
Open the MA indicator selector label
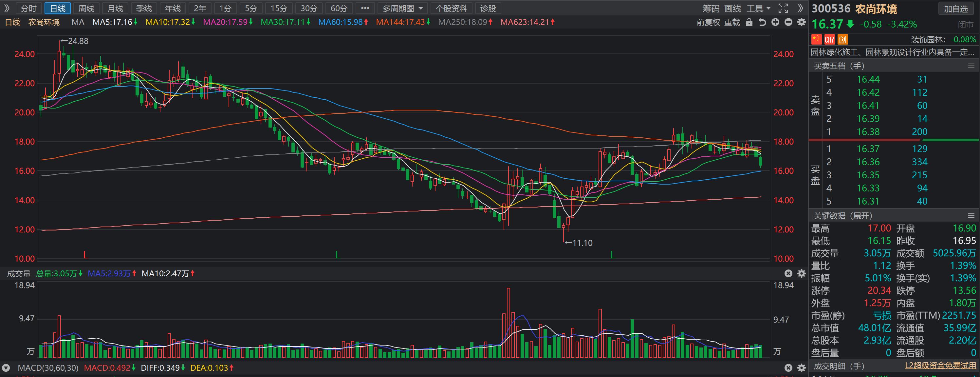[x=78, y=22]
